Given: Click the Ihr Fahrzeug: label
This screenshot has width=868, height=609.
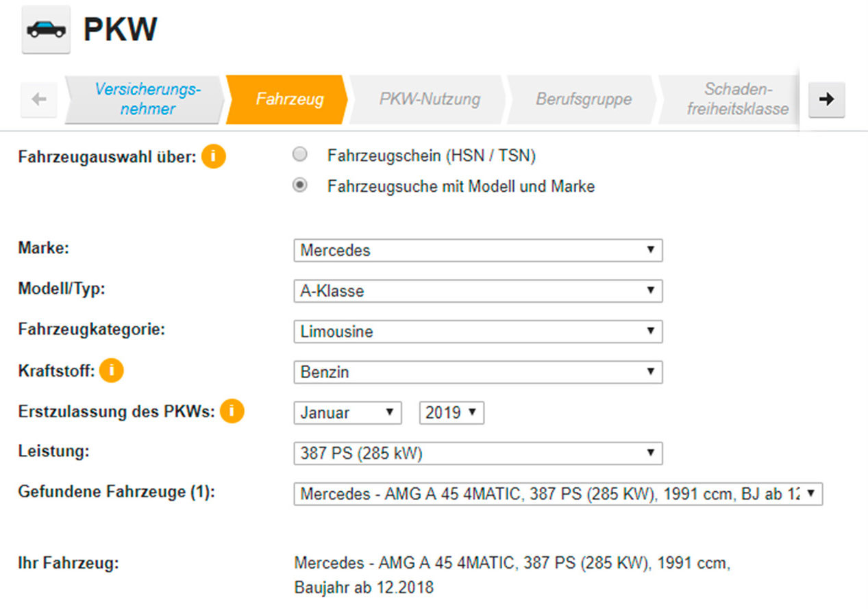Looking at the screenshot, I should [x=69, y=564].
